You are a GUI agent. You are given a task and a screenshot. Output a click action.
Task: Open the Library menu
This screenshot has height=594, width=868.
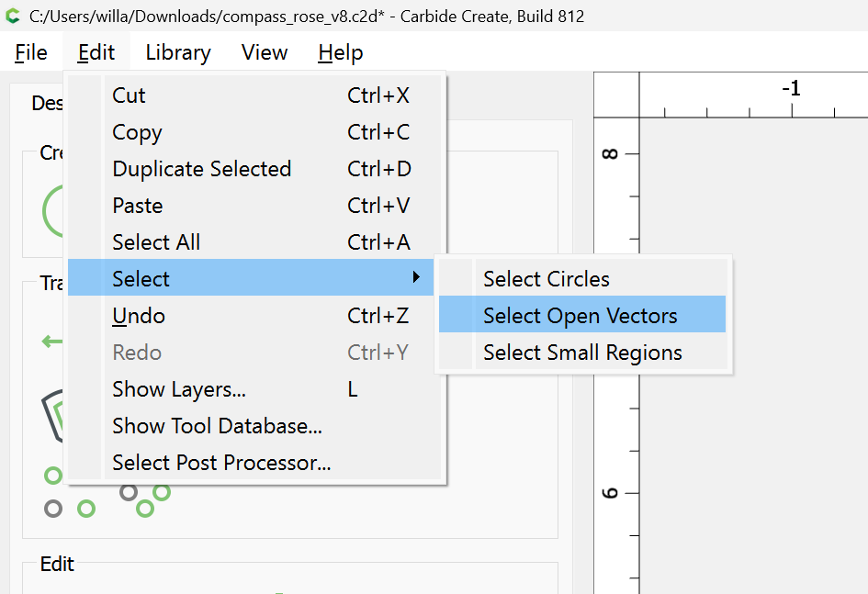coord(178,52)
